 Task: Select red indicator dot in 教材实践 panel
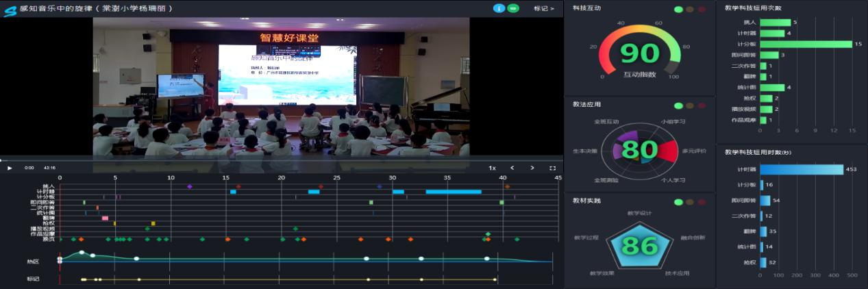point(702,202)
